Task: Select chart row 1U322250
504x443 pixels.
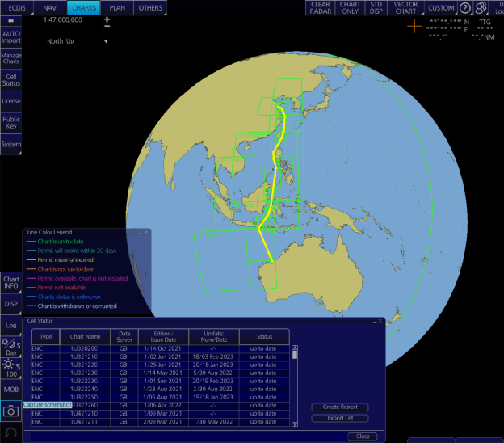Action: click(161, 397)
